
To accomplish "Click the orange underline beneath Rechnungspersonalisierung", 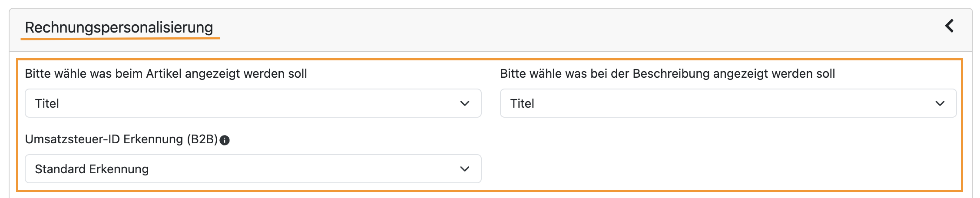I will [120, 38].
